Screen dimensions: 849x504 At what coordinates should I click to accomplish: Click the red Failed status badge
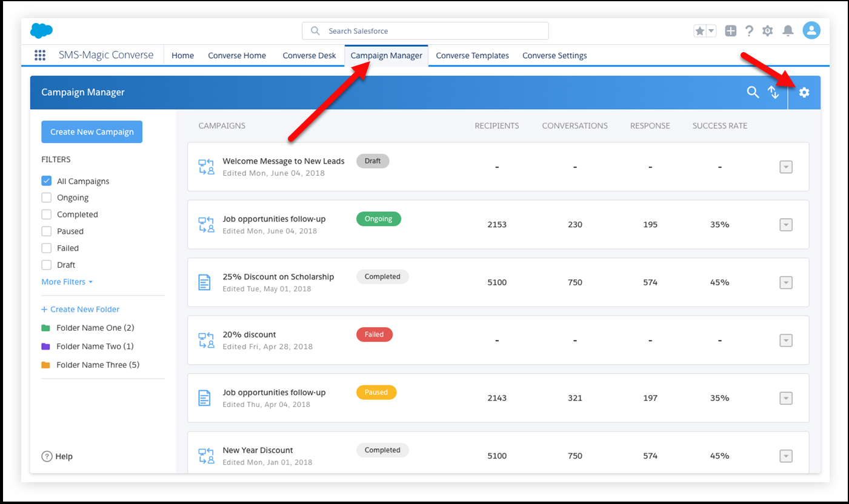tap(375, 334)
